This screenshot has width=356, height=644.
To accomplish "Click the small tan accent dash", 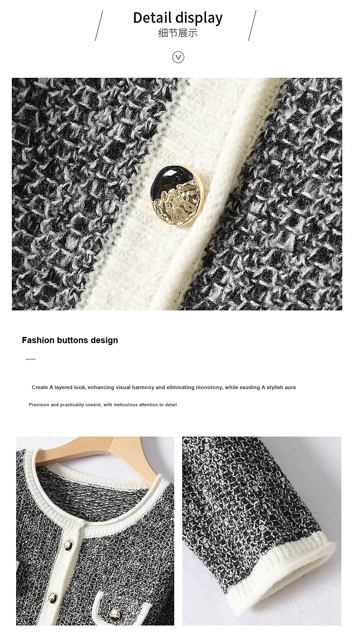I will pos(31,359).
